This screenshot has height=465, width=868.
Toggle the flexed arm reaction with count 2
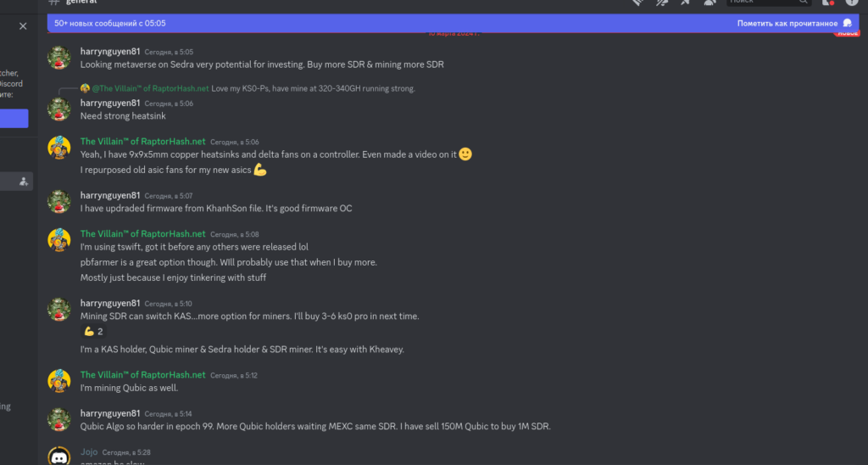pyautogui.click(x=93, y=332)
